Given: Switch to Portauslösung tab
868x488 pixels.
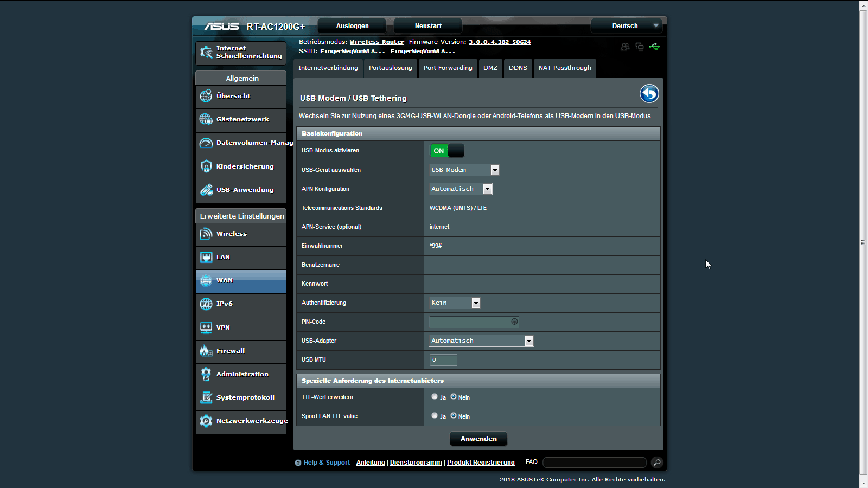Looking at the screenshot, I should point(391,68).
